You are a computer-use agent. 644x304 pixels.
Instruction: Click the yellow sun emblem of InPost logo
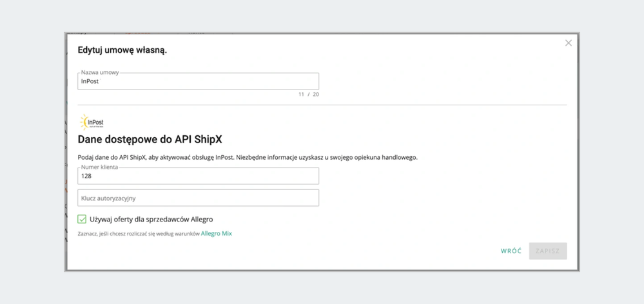(84, 122)
